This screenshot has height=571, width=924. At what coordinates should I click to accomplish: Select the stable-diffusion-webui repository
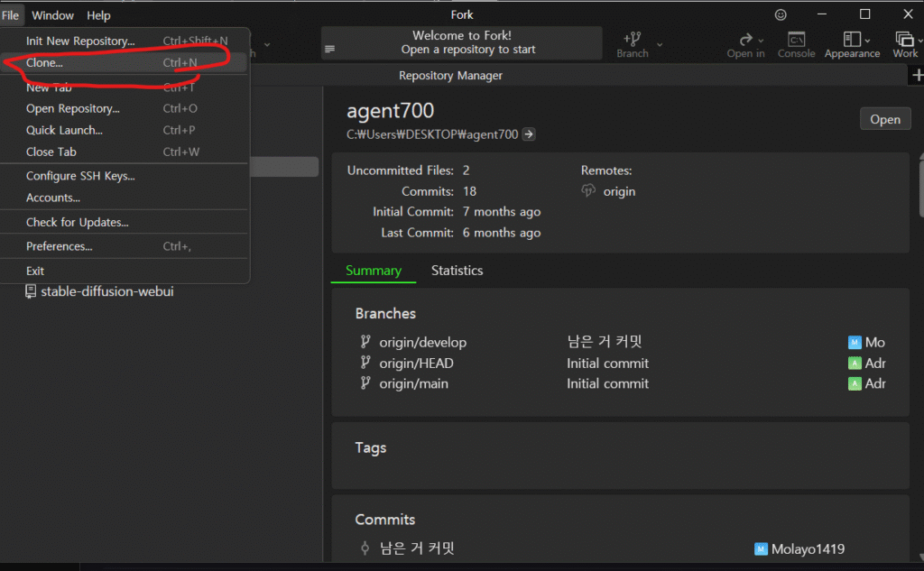click(106, 291)
